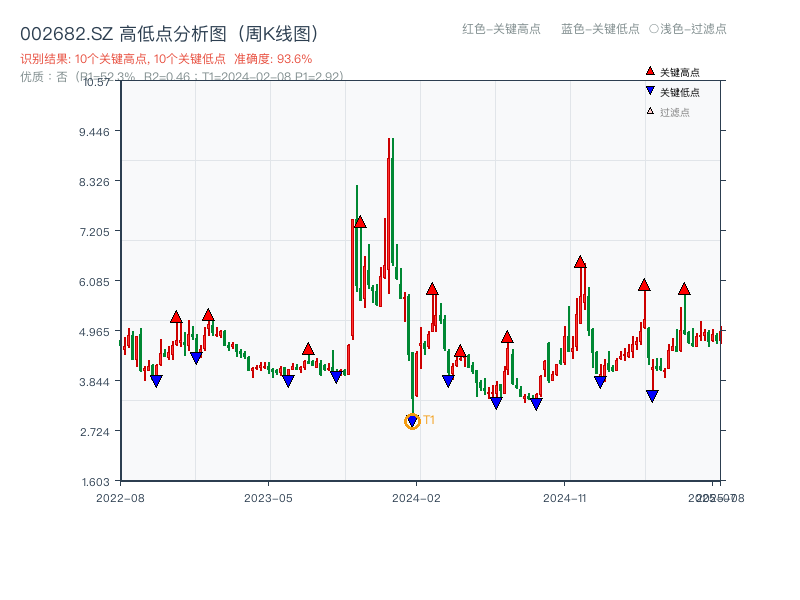Toggle the 过滤点 legend entry in chart
800x600 pixels.
click(668, 112)
